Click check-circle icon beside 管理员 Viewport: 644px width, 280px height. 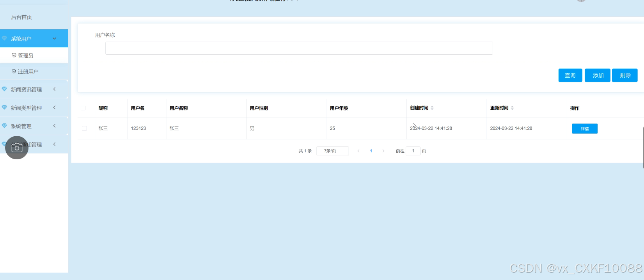click(x=14, y=55)
